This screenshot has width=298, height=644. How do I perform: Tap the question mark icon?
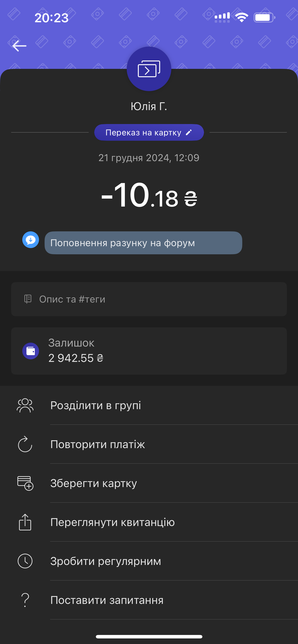tap(25, 600)
